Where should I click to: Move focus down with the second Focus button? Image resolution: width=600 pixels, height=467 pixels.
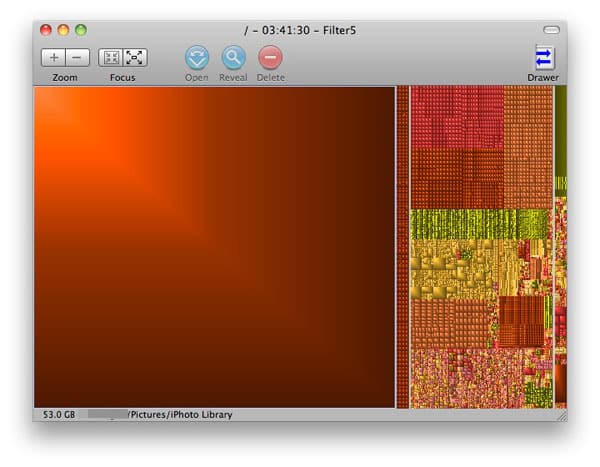coord(135,58)
